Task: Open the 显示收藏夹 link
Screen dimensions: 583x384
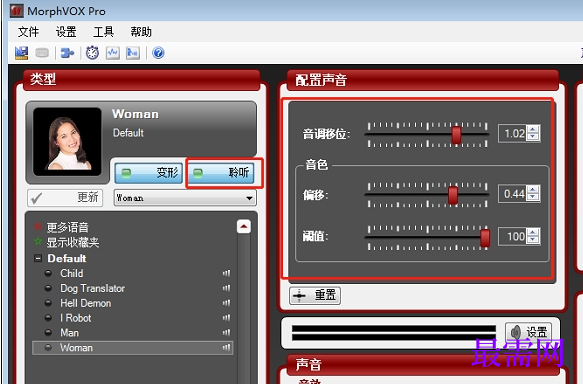Action: coord(73,242)
